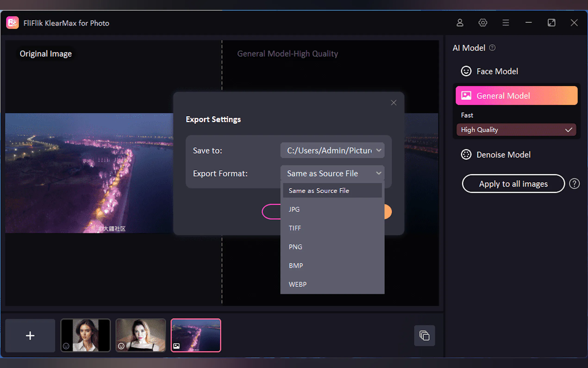Select the High Quality option
Image resolution: width=588 pixels, height=368 pixels.
tap(516, 130)
